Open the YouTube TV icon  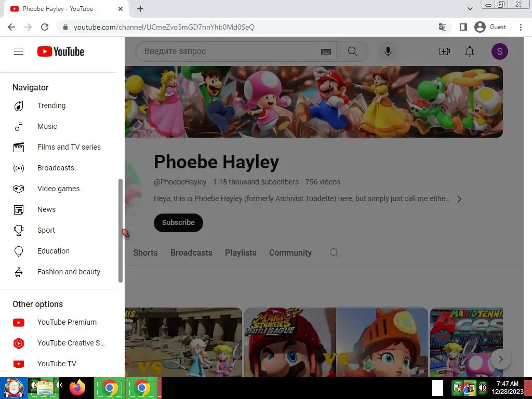coord(19,364)
